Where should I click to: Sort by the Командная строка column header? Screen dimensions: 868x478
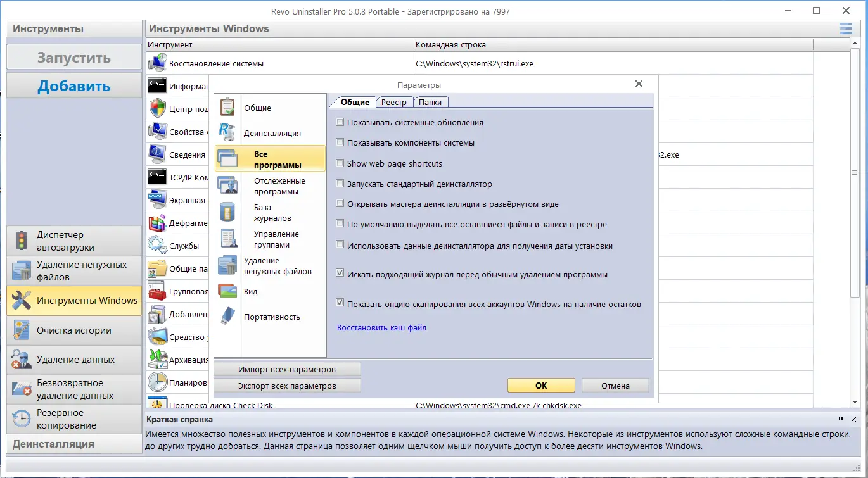click(x=613, y=45)
